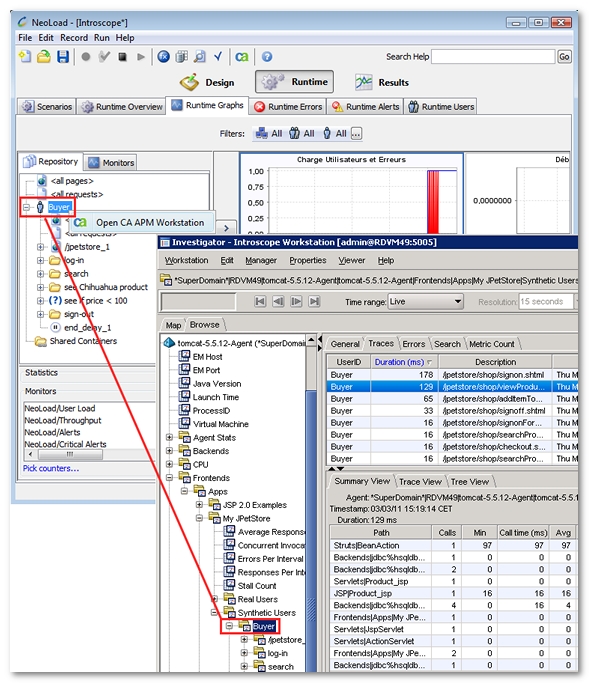The width and height of the screenshot is (589, 683).
Task: Click the Results section button
Action: click(382, 82)
